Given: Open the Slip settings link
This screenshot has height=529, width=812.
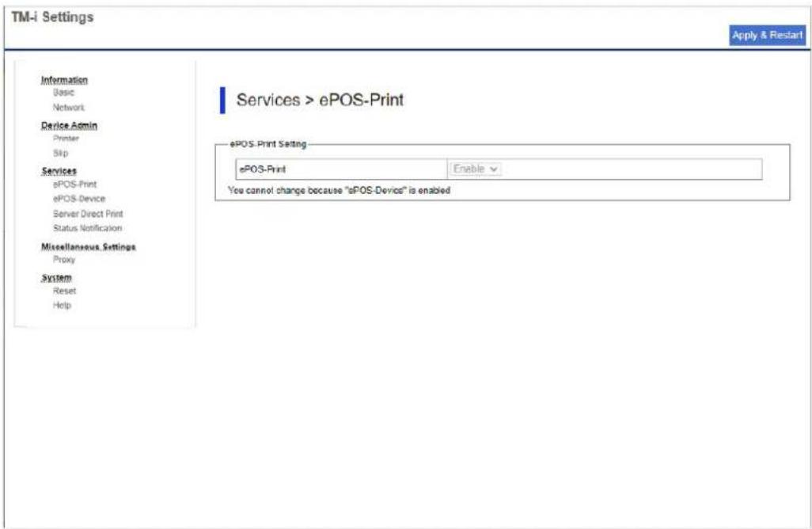Looking at the screenshot, I should pyautogui.click(x=60, y=153).
